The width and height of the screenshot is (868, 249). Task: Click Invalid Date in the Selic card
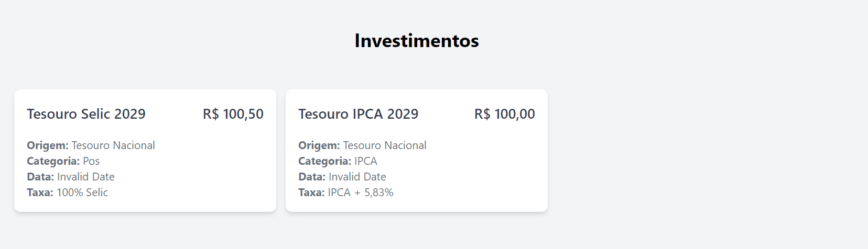pos(86,177)
